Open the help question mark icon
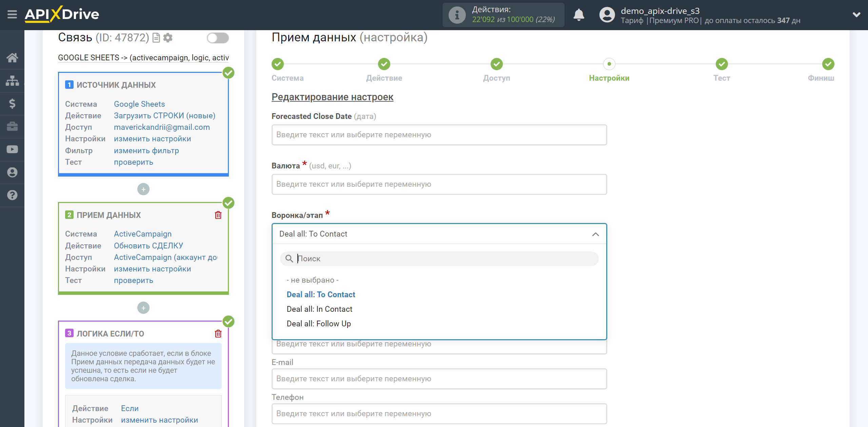 coord(12,195)
